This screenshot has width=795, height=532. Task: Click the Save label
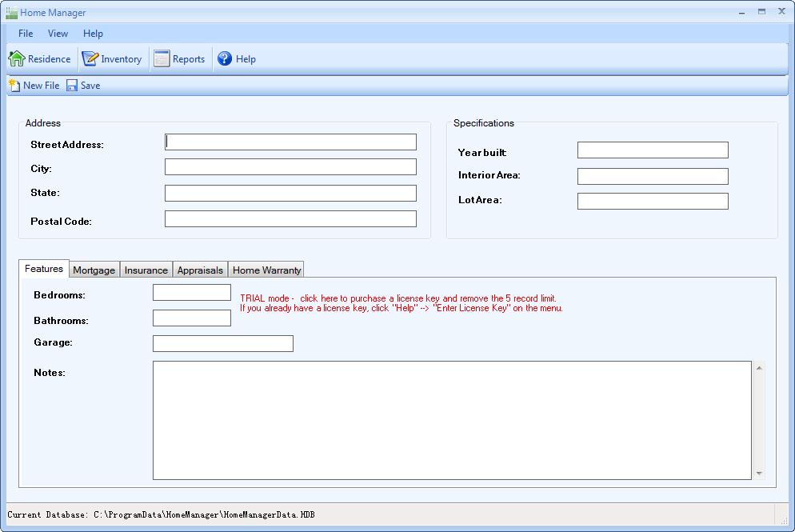[90, 86]
